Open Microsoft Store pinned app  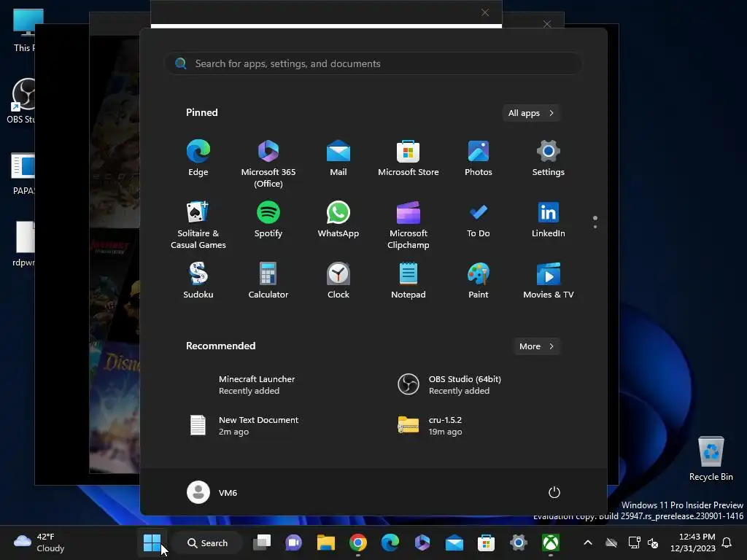[x=409, y=158]
